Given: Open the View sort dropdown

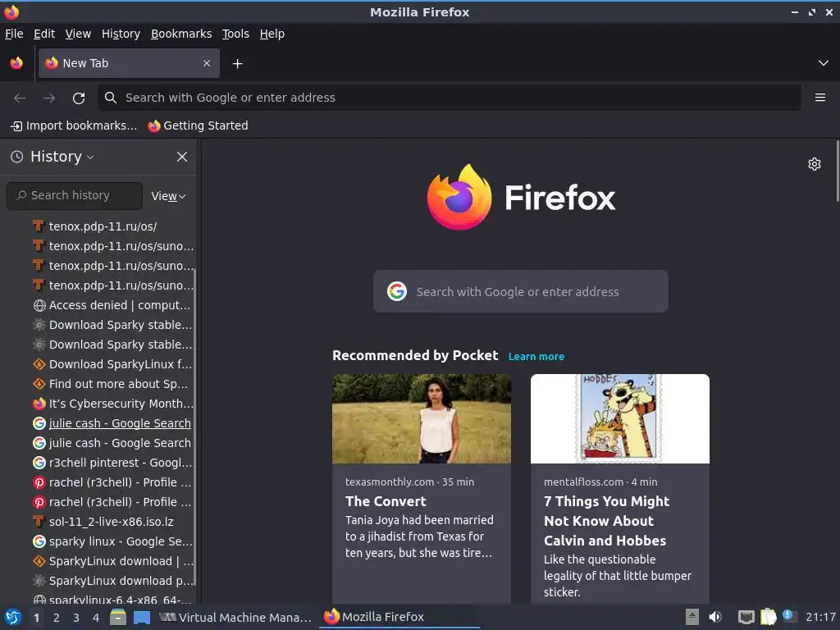Looking at the screenshot, I should (168, 196).
